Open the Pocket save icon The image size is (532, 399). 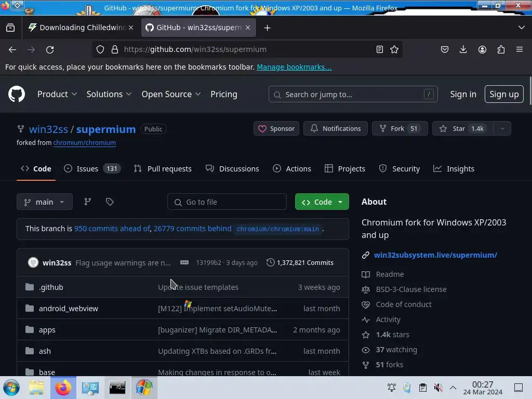445,49
